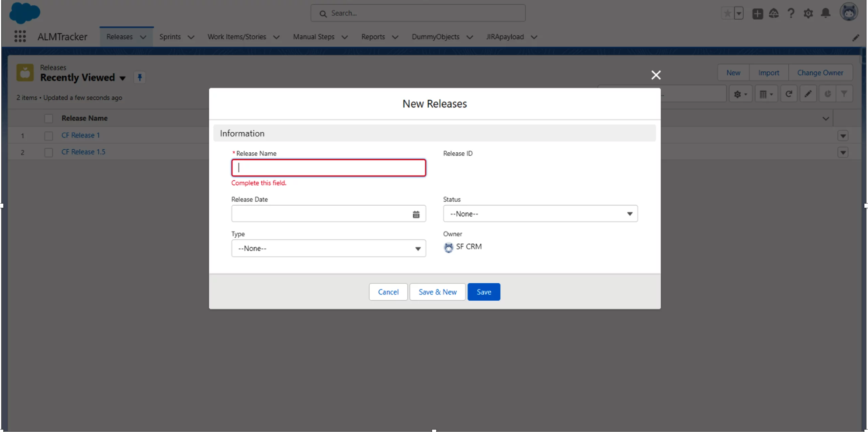
Task: Expand the Releases tab chevron
Action: pos(143,37)
